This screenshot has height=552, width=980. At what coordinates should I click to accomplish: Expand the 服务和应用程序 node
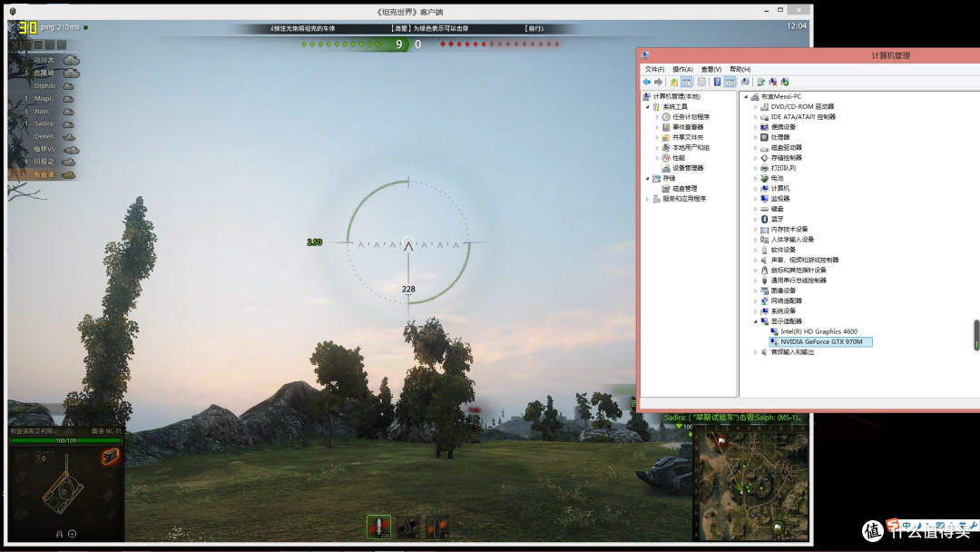tap(648, 199)
